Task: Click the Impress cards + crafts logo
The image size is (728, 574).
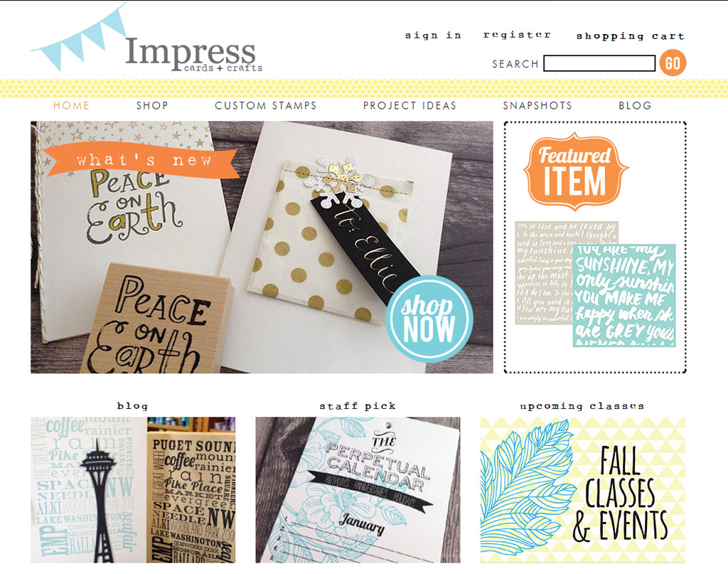Action: (193, 55)
